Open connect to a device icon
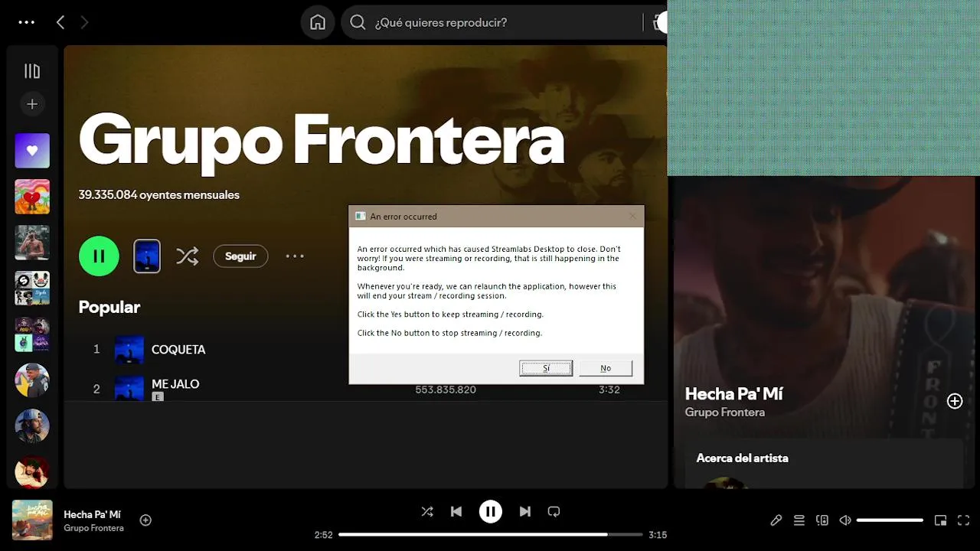Viewport: 980px width, 551px height. [822, 520]
